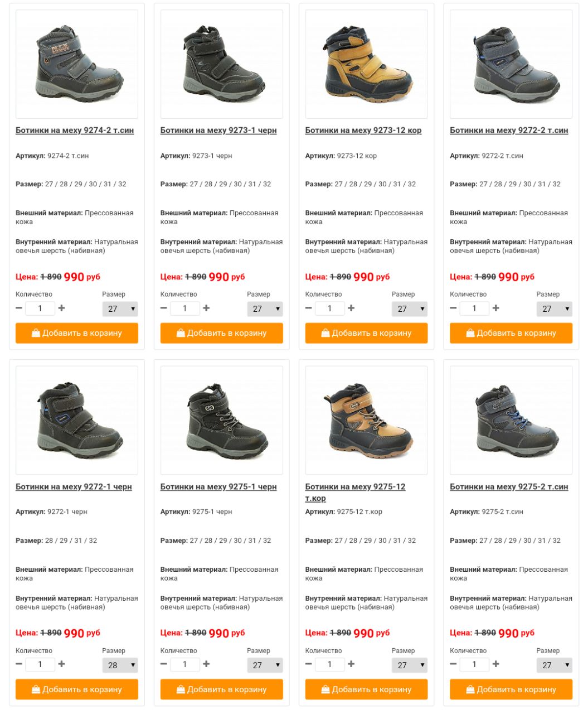Expand size selector showing 28 for 9272-1 черн
The image size is (588, 714).
click(x=120, y=665)
